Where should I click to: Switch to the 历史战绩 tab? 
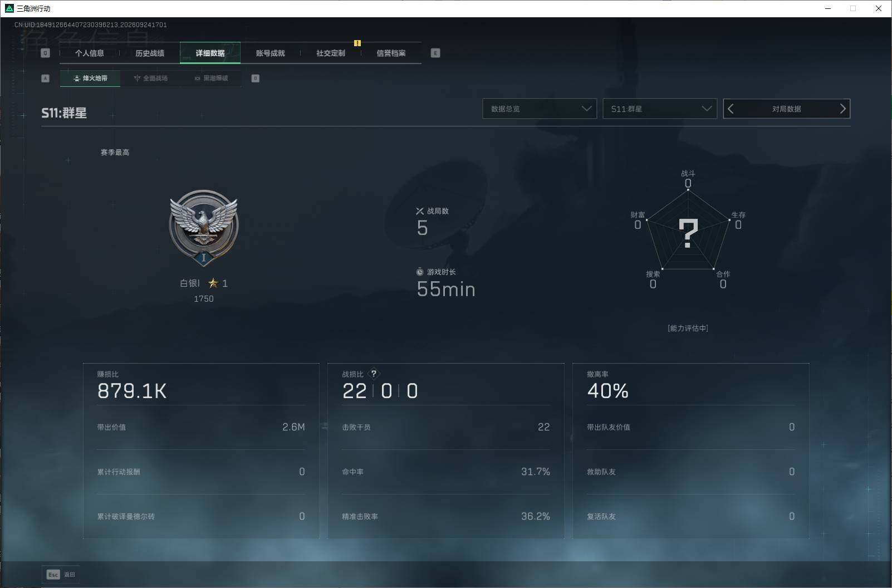150,53
